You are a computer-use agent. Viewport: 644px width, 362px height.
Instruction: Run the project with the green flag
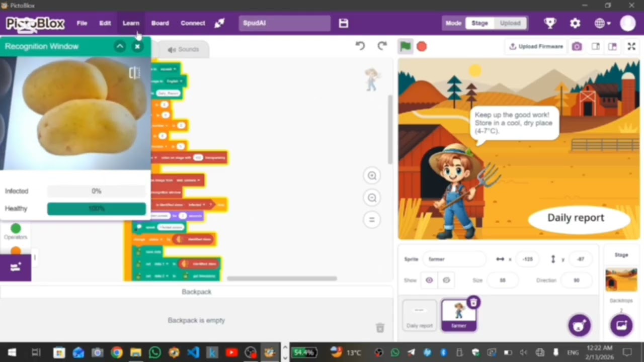[x=405, y=46]
